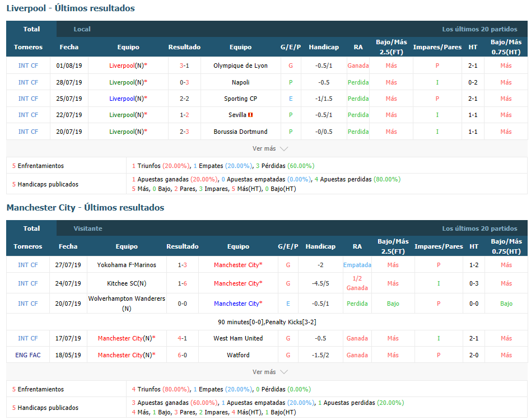The height and width of the screenshot is (420, 531).
Task: Click Olympique de Lyon team name
Action: pyautogui.click(x=240, y=66)
